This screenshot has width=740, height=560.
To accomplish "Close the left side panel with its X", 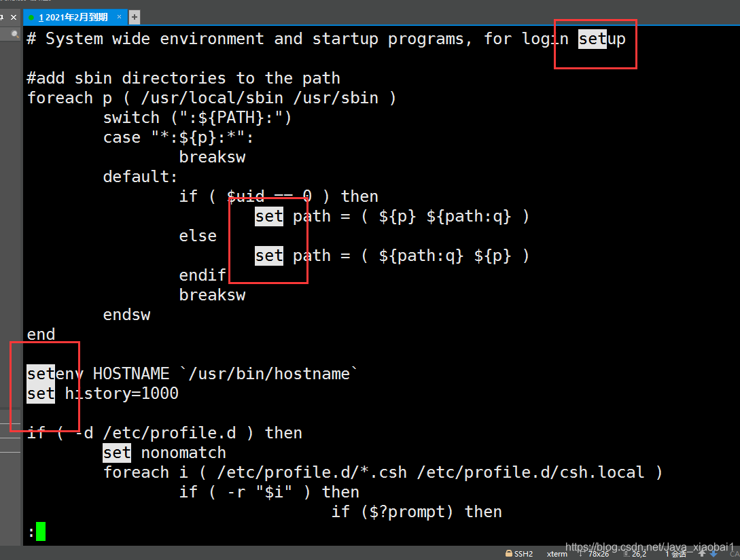I will pos(14,18).
